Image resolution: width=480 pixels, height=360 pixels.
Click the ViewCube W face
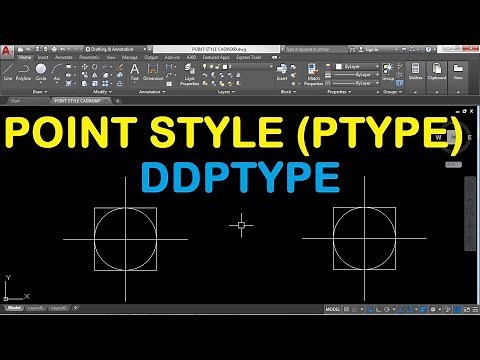(438, 137)
